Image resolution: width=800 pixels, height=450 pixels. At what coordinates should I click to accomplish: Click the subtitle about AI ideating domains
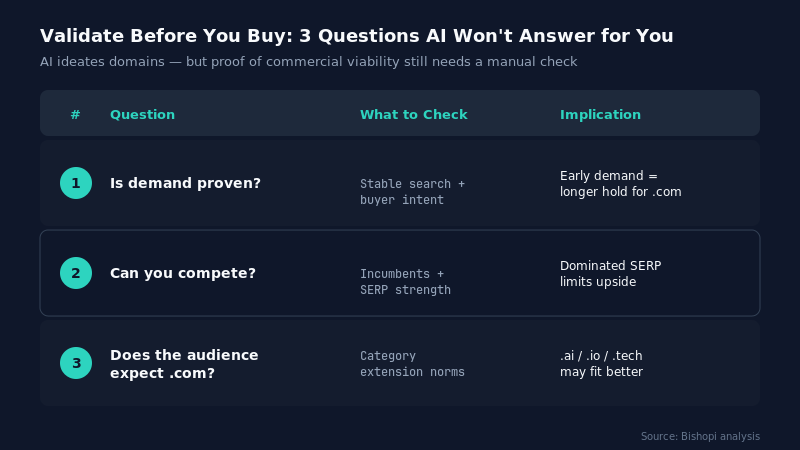click(309, 62)
